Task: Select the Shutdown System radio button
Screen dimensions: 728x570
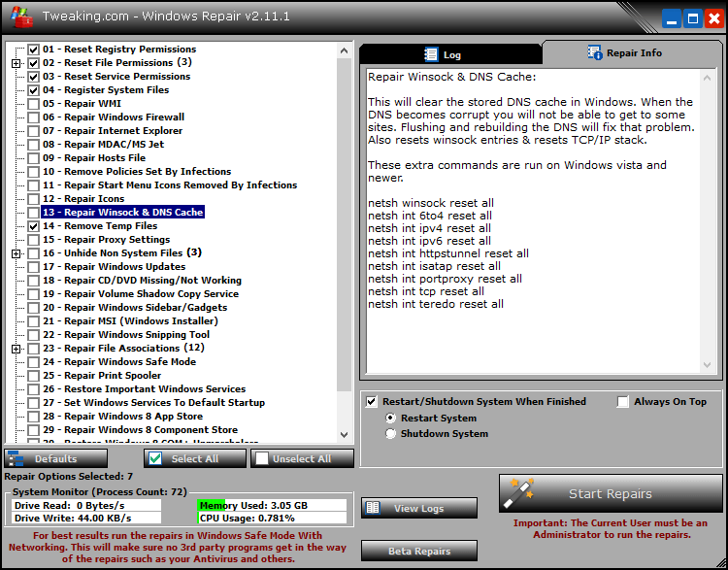Action: click(391, 433)
